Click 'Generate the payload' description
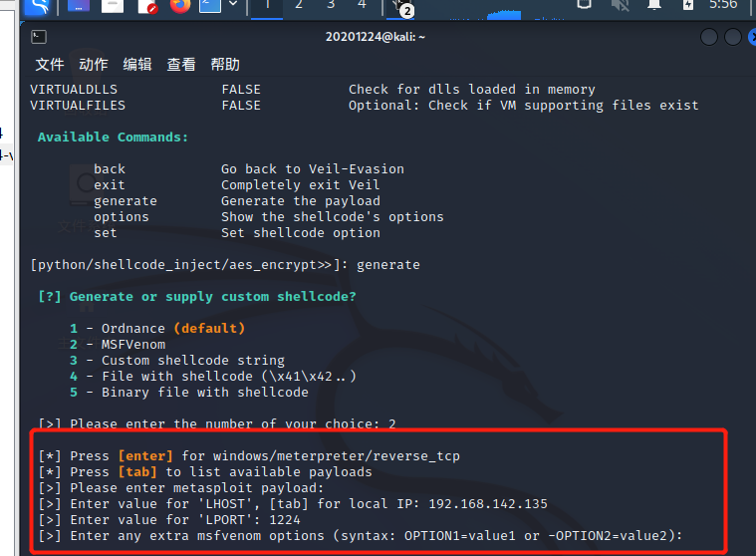 (x=301, y=201)
